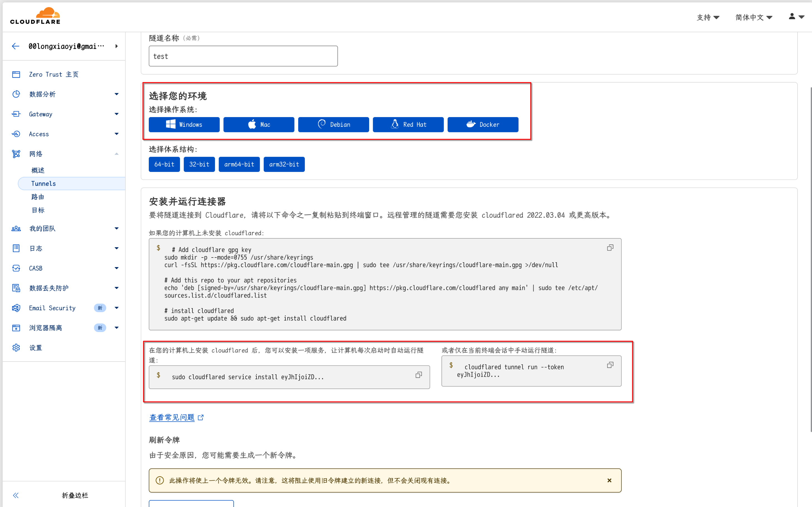Open 路由 menu item
Screen dimensions: 812x507
click(x=38, y=197)
